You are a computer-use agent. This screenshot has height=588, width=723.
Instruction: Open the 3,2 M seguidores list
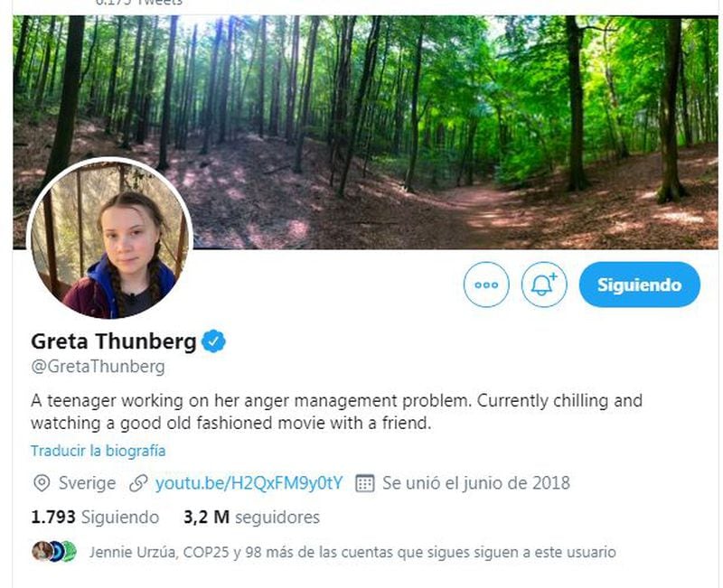252,517
